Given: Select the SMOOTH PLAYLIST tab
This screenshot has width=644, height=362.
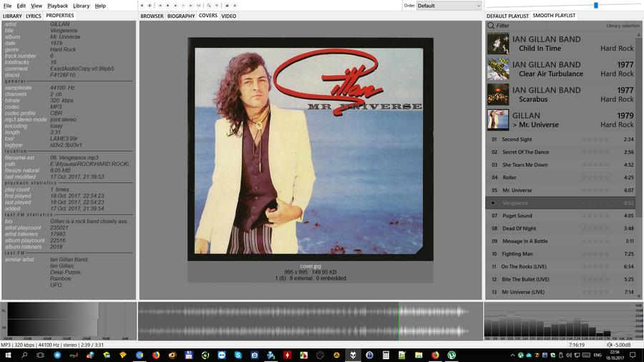Looking at the screenshot, I should 554,16.
